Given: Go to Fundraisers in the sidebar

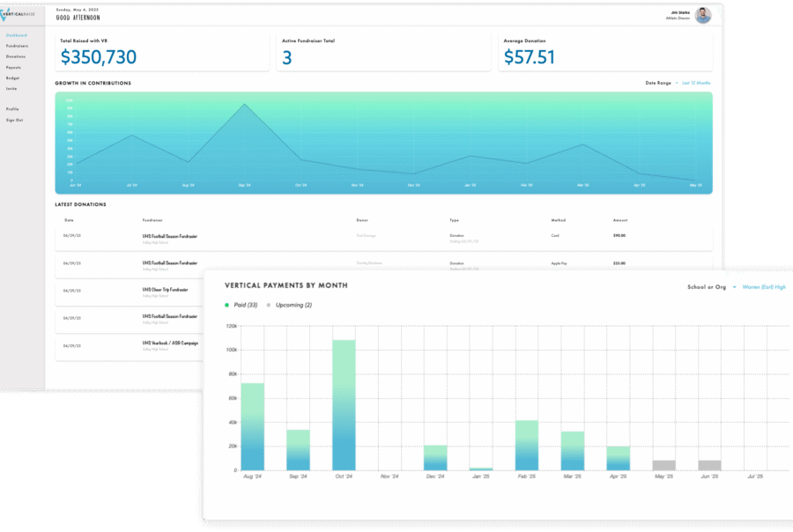Looking at the screenshot, I should [17, 46].
